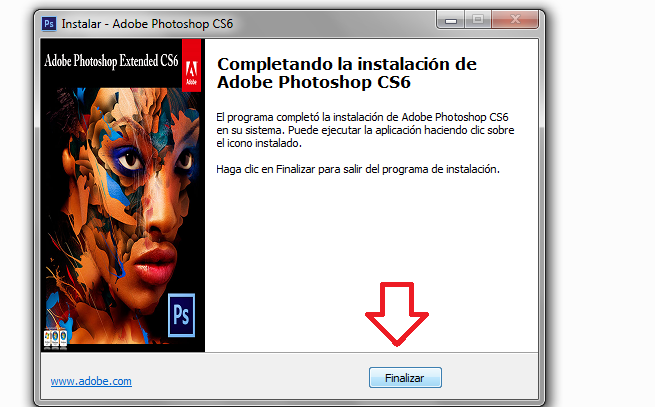Minimize the installer window
The image size is (655, 407).
pyautogui.click(x=450, y=20)
